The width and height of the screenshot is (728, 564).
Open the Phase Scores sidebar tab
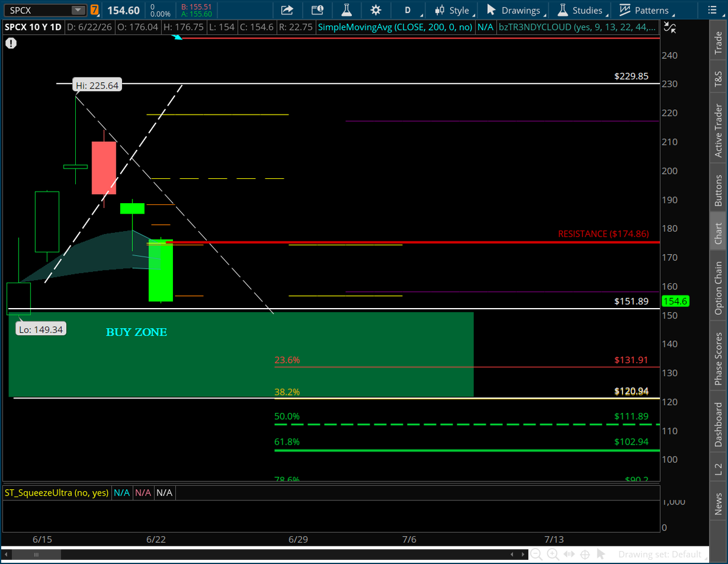pos(718,358)
